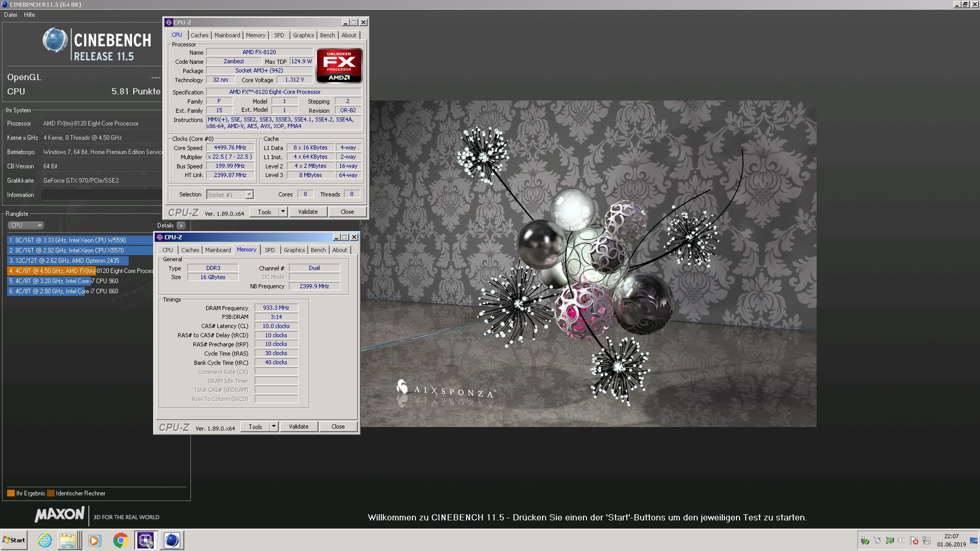Open Graphics tab in lower CPU-Z

tap(295, 250)
